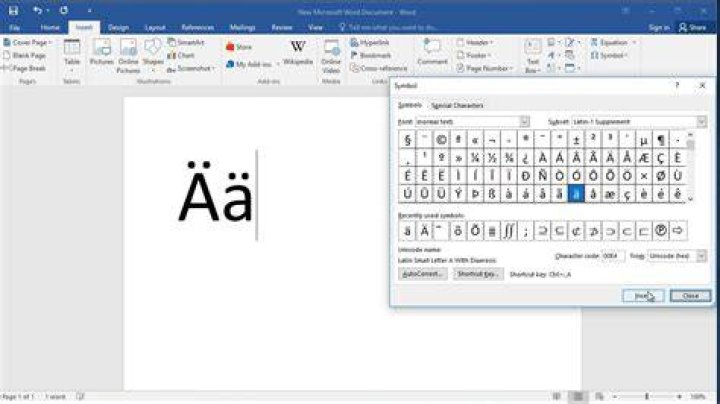Viewport: 720px width, 404px height.
Task: Insert a Page Break
Action: [x=24, y=68]
